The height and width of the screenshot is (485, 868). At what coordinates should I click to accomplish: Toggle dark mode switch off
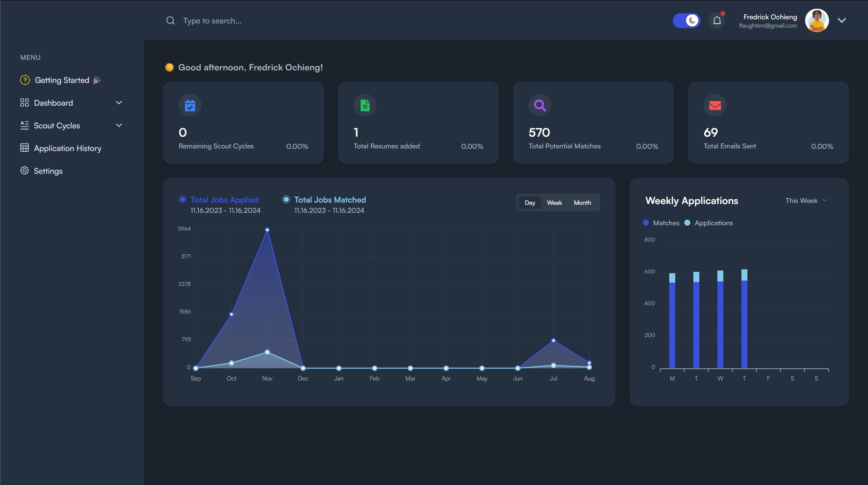point(687,20)
